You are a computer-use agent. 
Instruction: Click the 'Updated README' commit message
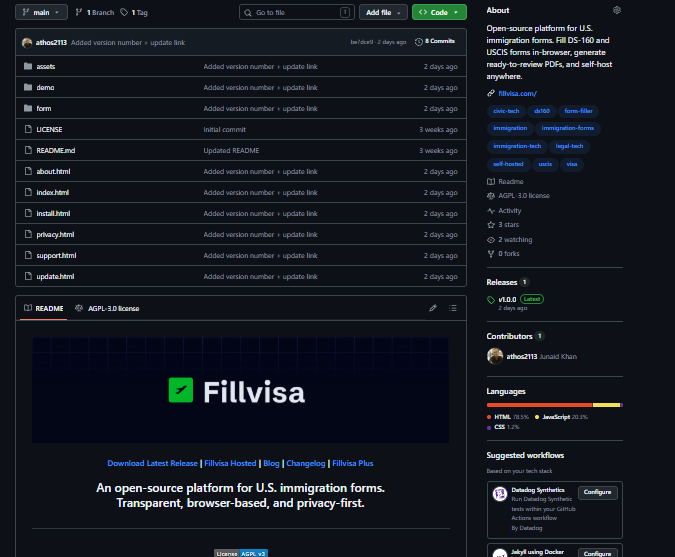[x=231, y=151]
